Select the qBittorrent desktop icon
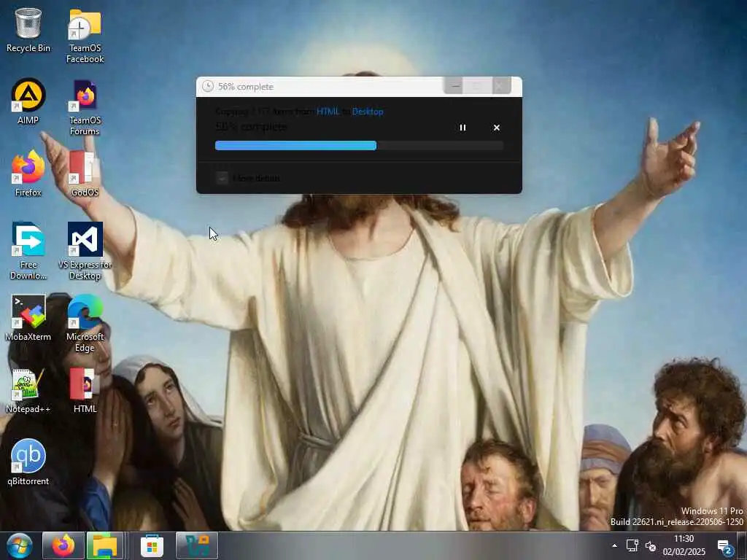The width and height of the screenshot is (747, 560). point(28,462)
